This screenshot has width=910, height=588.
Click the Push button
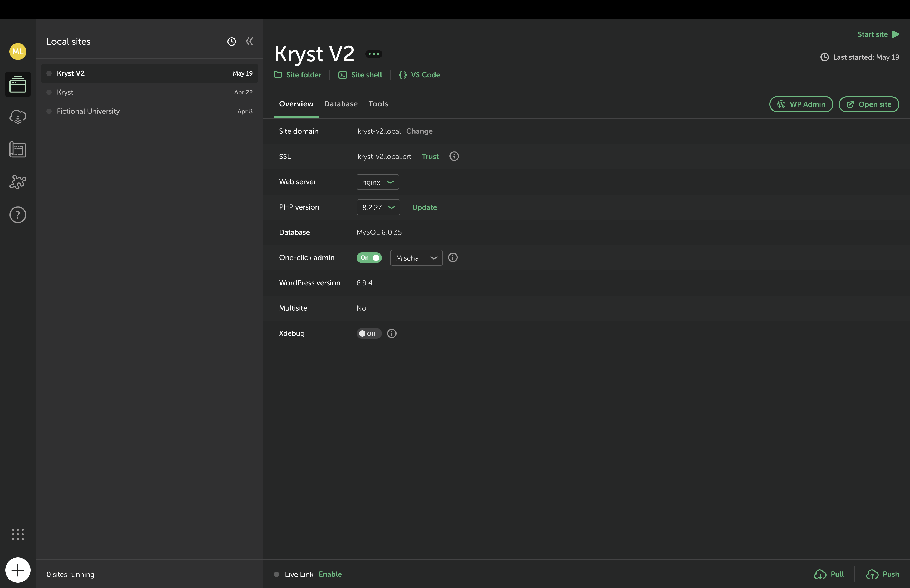tap(883, 574)
